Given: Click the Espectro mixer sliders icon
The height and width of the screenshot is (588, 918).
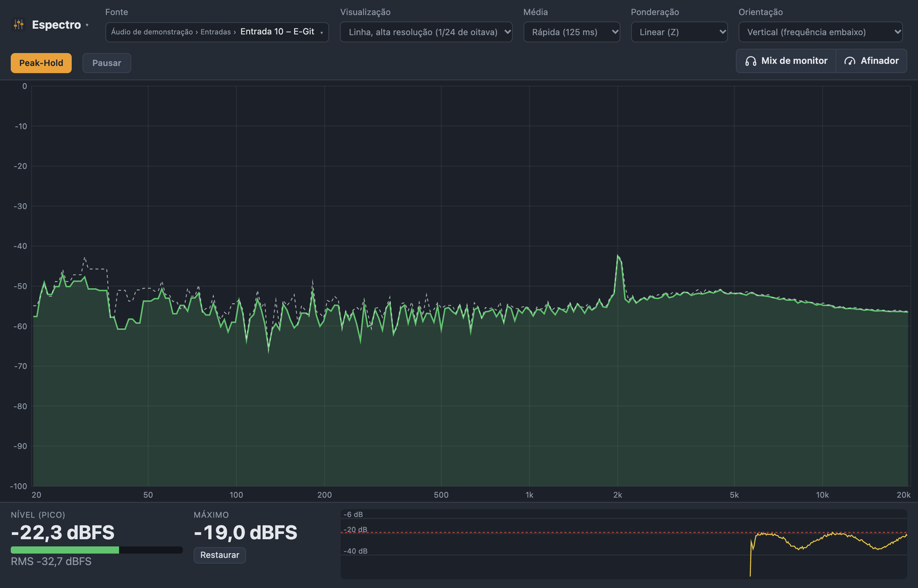Looking at the screenshot, I should pos(19,25).
